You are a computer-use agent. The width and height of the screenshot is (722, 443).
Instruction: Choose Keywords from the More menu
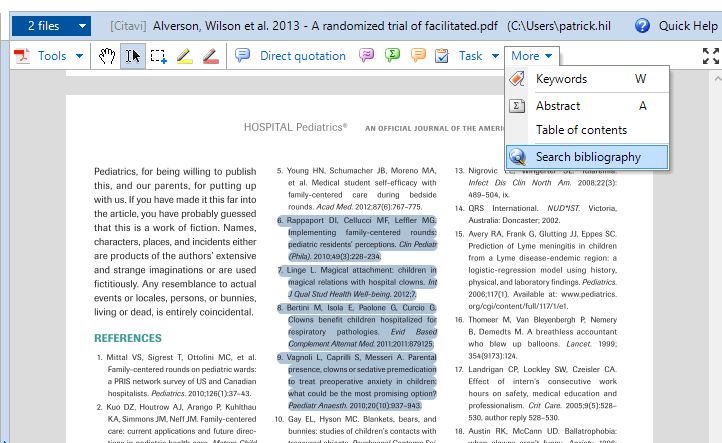587,79
